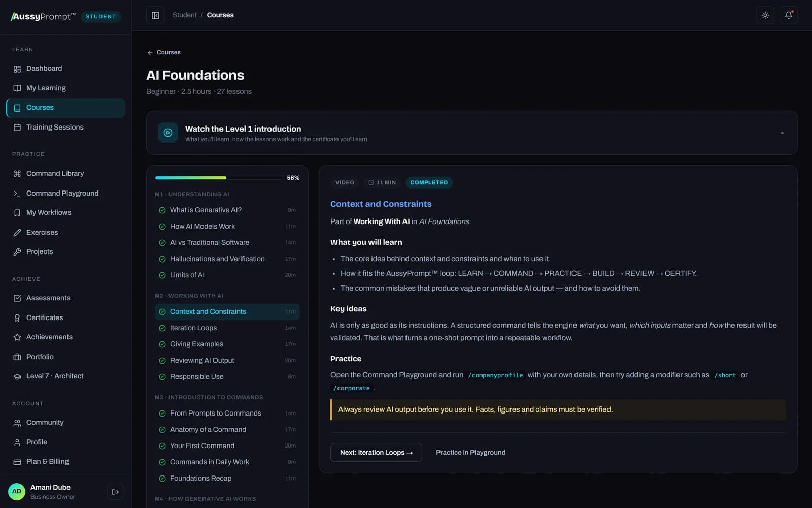Screen dimensions: 812x508
Task: Open Assessments in the sidebar
Action: [x=66, y=298]
